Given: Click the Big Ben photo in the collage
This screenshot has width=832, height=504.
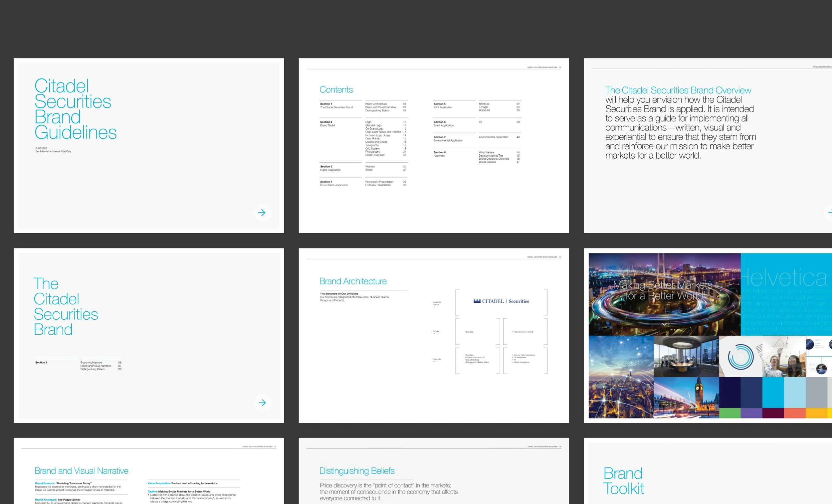Looking at the screenshot, I should 689,398.
